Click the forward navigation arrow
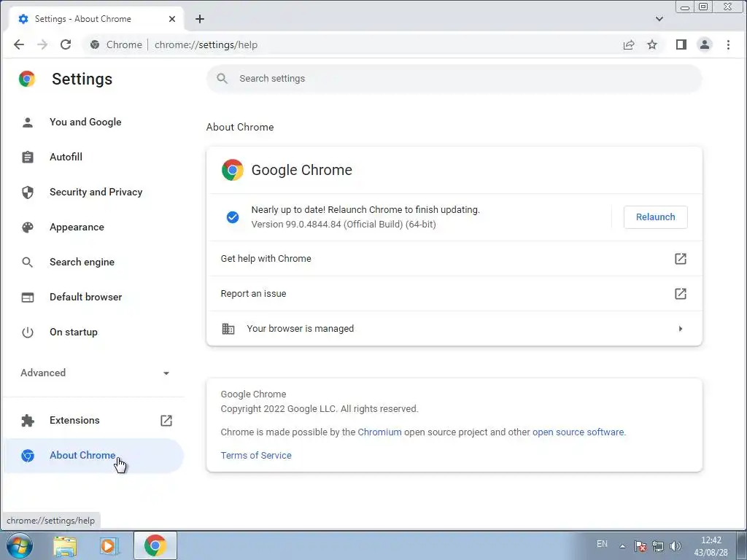 [x=42, y=44]
